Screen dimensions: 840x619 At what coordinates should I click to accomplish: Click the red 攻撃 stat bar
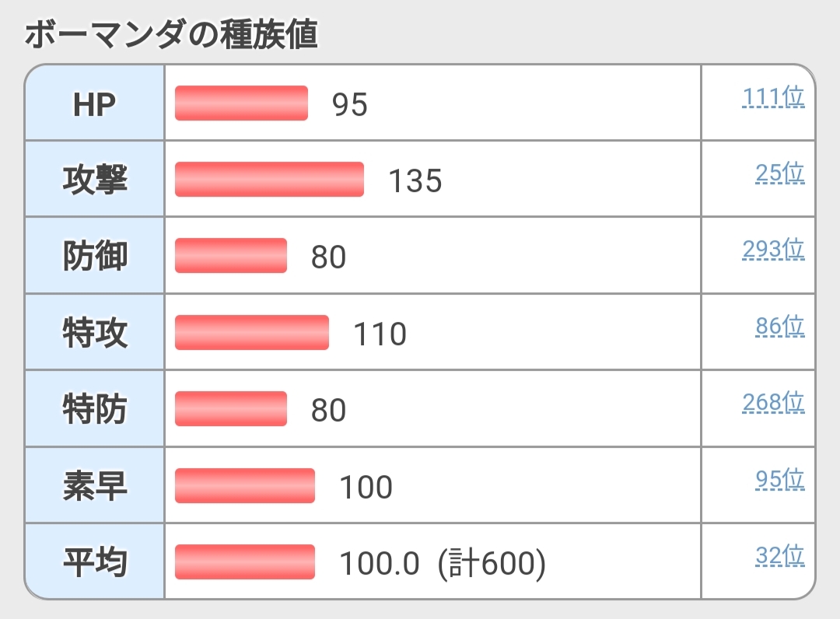point(269,180)
